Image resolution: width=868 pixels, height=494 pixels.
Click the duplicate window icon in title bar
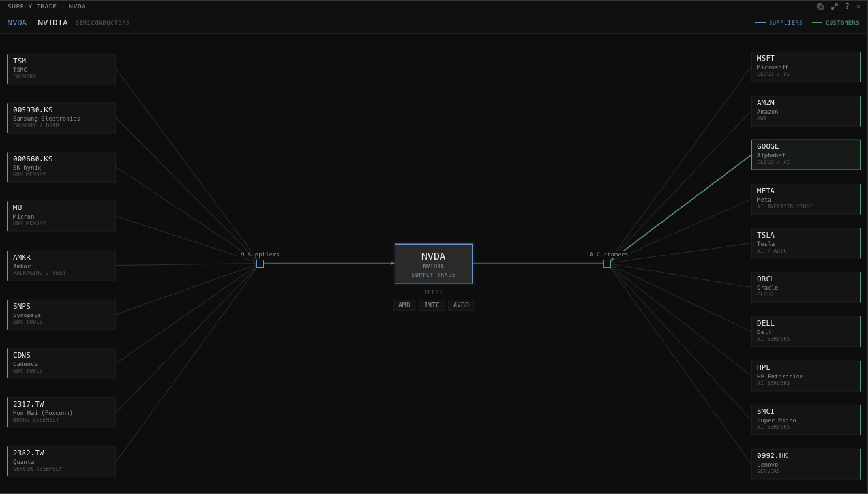click(820, 7)
